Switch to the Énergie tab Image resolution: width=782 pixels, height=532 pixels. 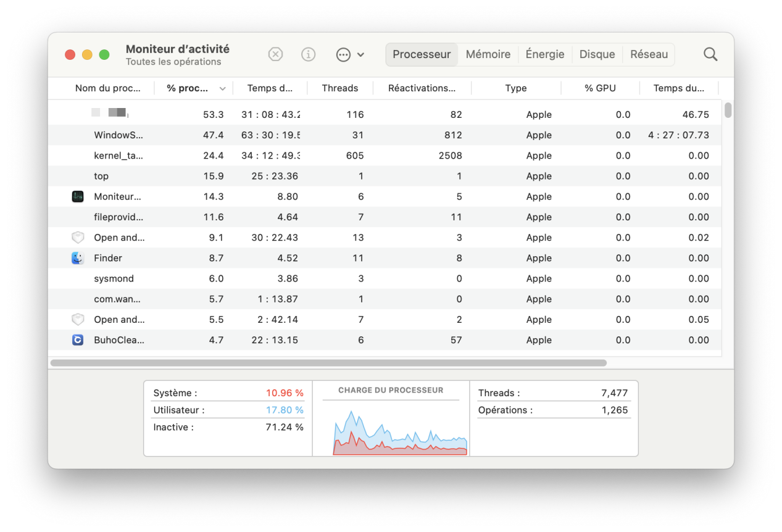click(x=545, y=54)
